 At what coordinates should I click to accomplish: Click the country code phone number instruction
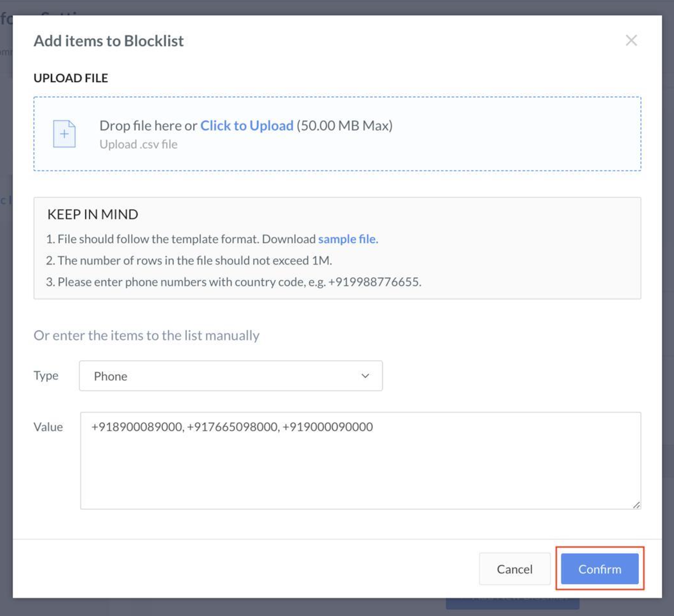[x=234, y=282]
